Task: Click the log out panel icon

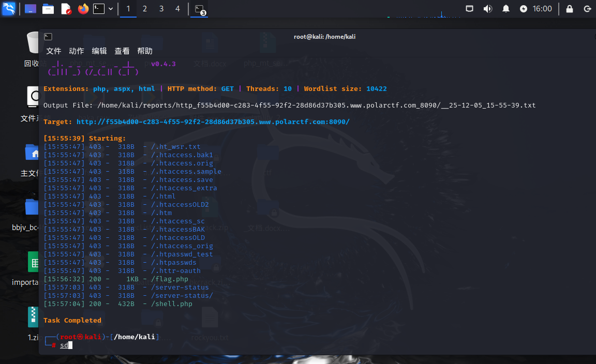Action: 587,8
